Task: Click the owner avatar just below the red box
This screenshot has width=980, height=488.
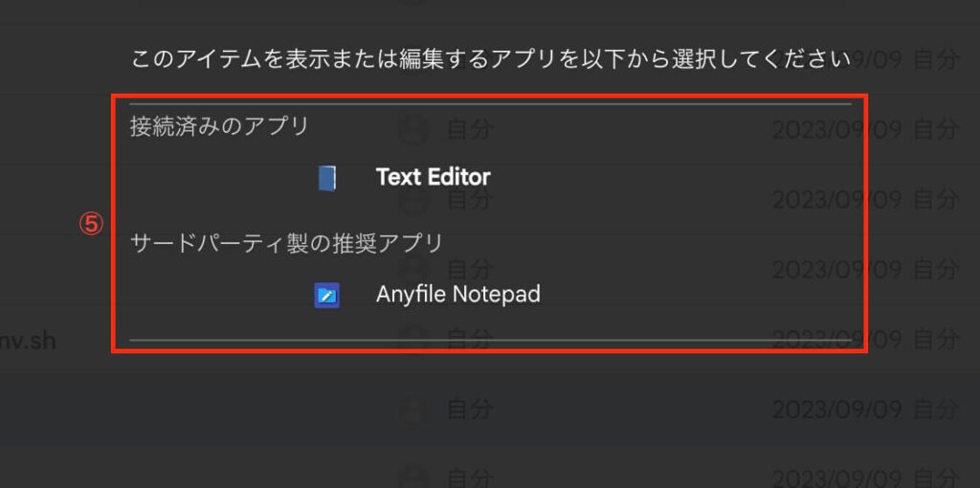Action: (x=412, y=410)
